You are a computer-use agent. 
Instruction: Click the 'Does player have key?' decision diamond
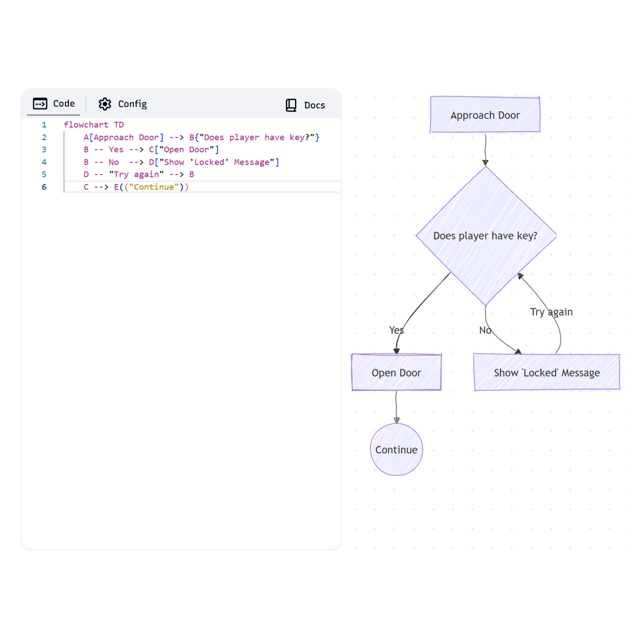coord(485,236)
